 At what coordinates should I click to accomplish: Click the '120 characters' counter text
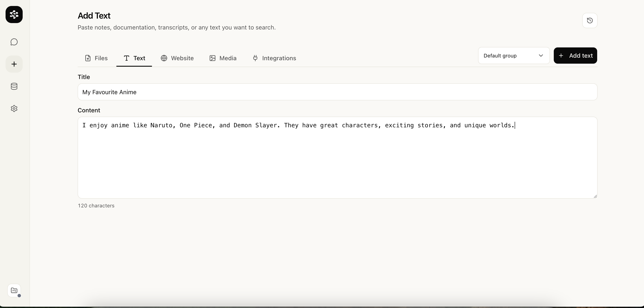96,206
